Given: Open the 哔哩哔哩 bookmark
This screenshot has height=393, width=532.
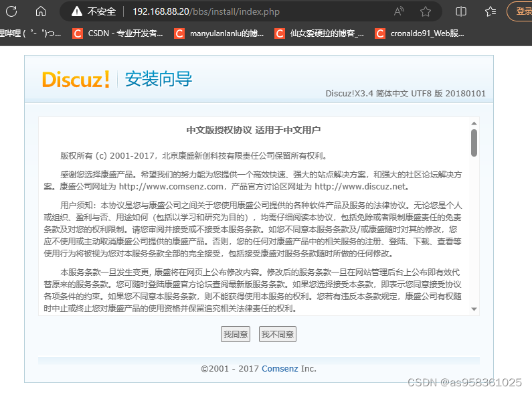Looking at the screenshot, I should pyautogui.click(x=31, y=33).
